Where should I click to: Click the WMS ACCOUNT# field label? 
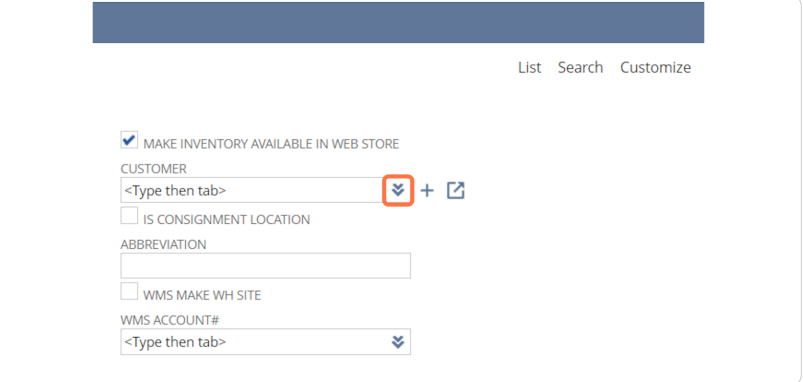(170, 320)
